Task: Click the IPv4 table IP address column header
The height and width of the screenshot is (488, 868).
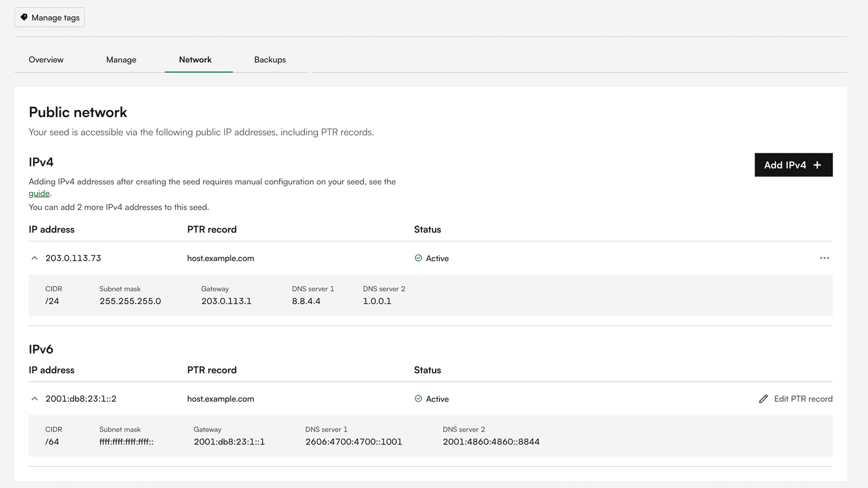Action: (x=52, y=229)
